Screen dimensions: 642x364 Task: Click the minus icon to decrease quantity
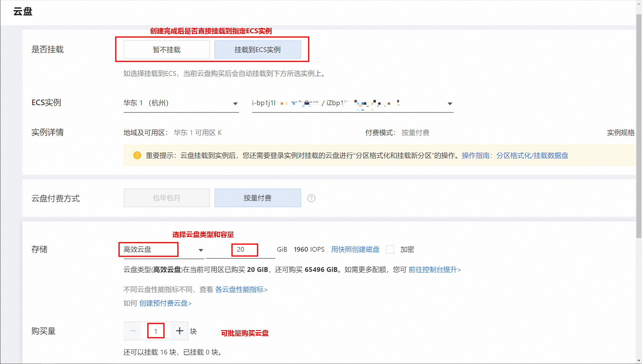(133, 331)
